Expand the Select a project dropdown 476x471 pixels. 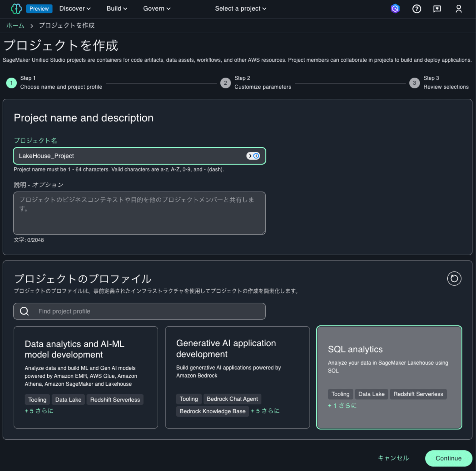[240, 9]
